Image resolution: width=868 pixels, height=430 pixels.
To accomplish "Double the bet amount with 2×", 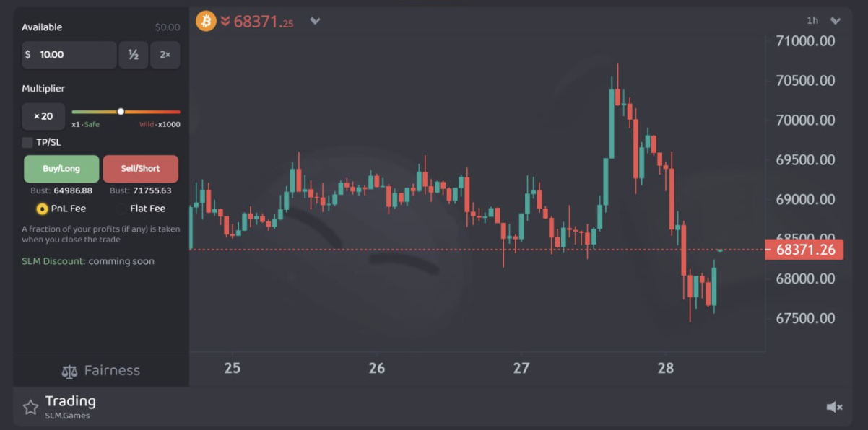I will point(165,55).
